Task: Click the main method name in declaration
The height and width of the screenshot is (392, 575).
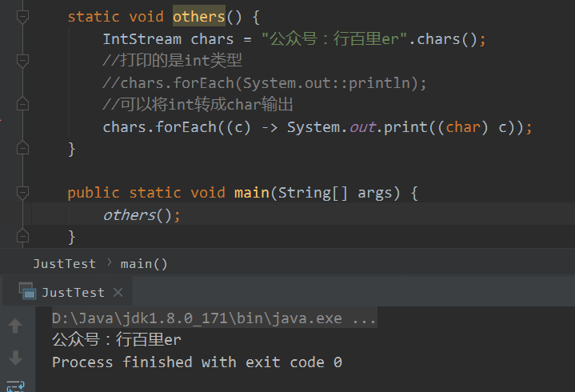Action: tap(252, 193)
